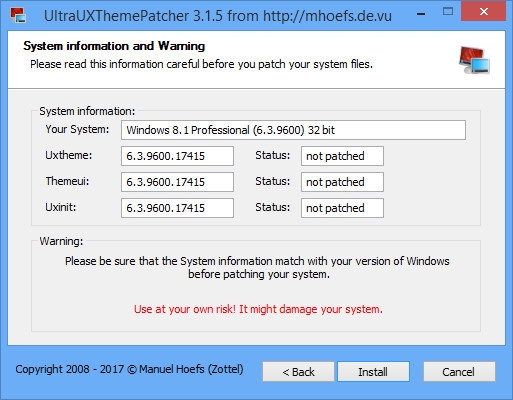Select the Uxtheme version field
The height and width of the screenshot is (400, 513).
click(177, 156)
